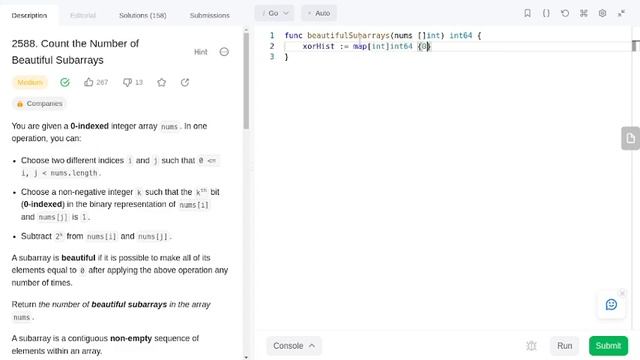Open the notes document side icon
The height and width of the screenshot is (360, 640).
click(x=631, y=138)
